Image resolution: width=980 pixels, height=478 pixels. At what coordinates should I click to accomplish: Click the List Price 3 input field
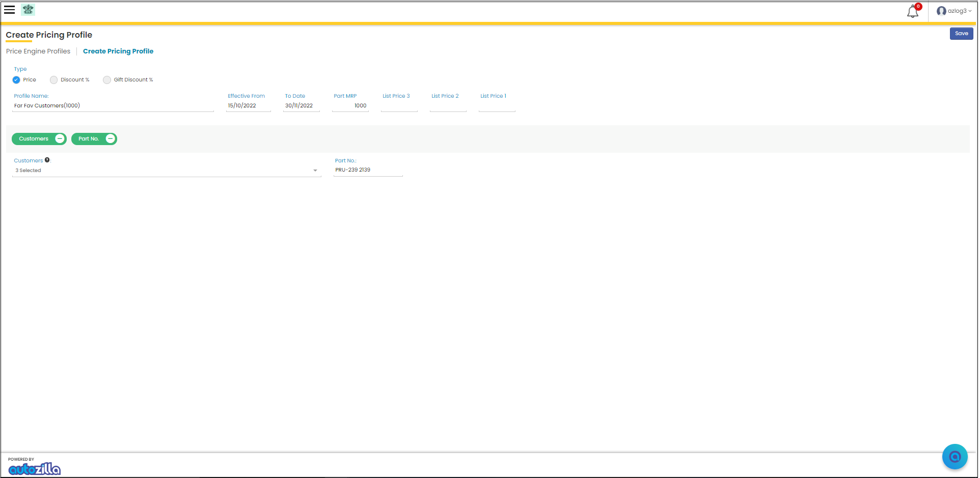pyautogui.click(x=399, y=106)
